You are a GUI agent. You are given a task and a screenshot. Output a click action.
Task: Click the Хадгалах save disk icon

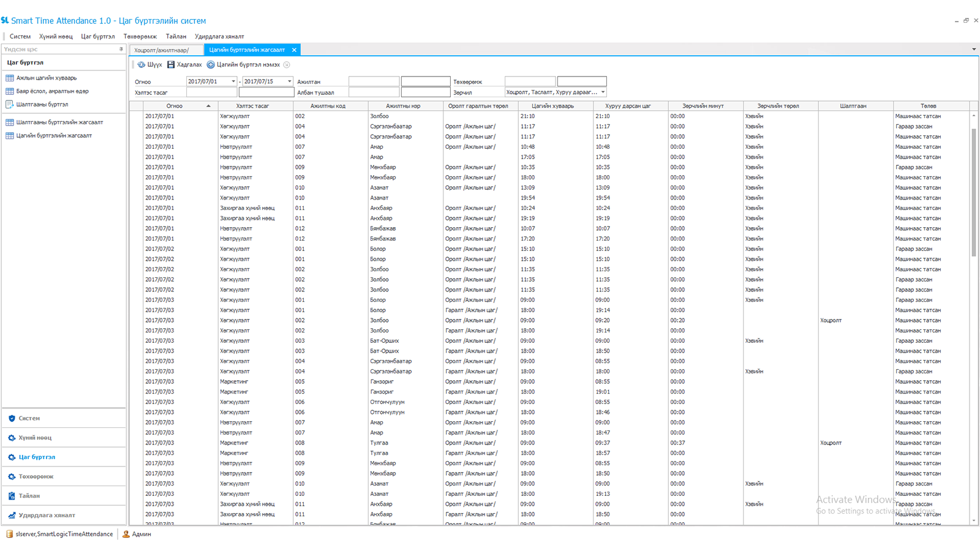[171, 64]
